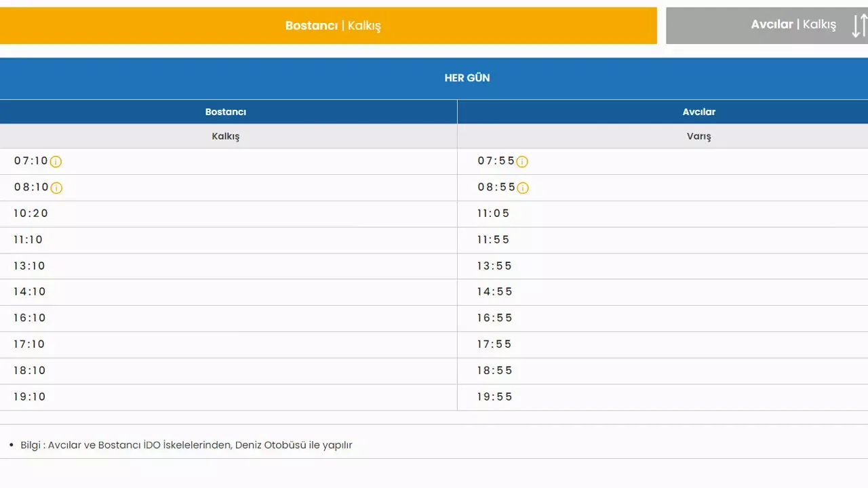Click the HER GÜN schedule header
The height and width of the screenshot is (488, 868).
pyautogui.click(x=467, y=78)
